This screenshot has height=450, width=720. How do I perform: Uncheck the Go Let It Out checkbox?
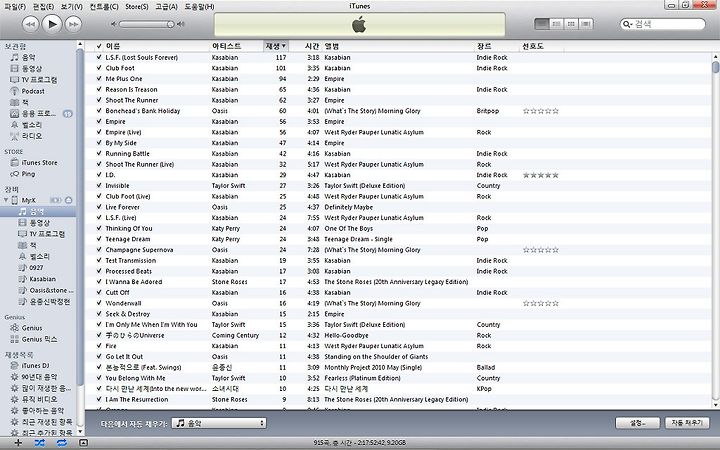click(99, 356)
